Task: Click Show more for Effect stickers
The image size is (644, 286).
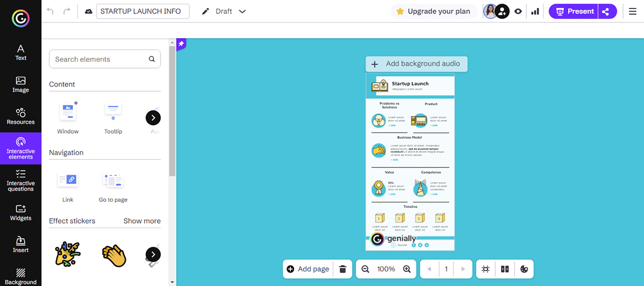Action: [x=142, y=221]
